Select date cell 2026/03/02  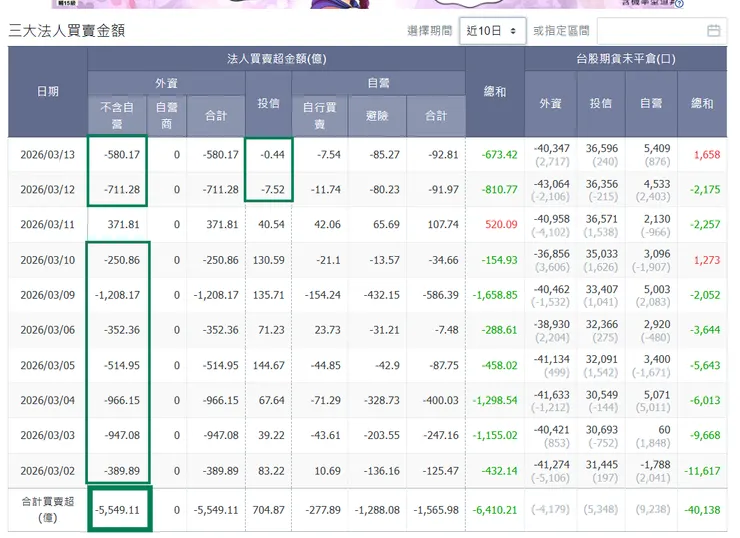(48, 471)
